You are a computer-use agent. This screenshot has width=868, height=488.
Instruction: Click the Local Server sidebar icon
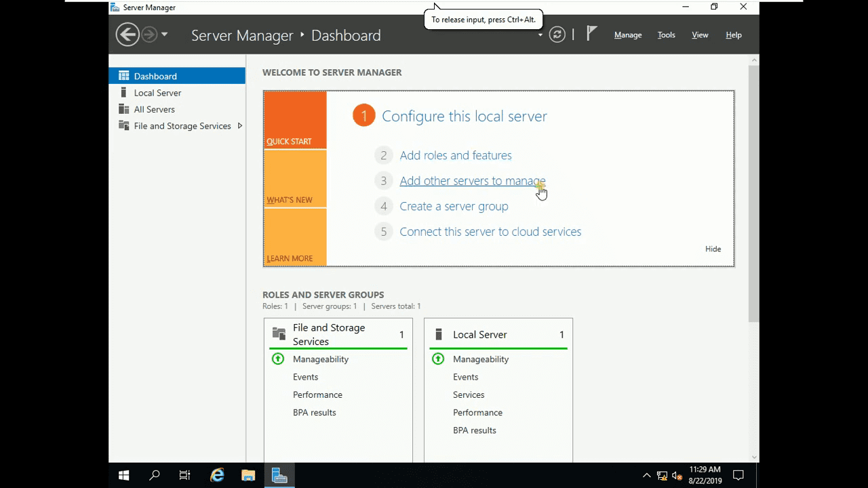point(123,92)
